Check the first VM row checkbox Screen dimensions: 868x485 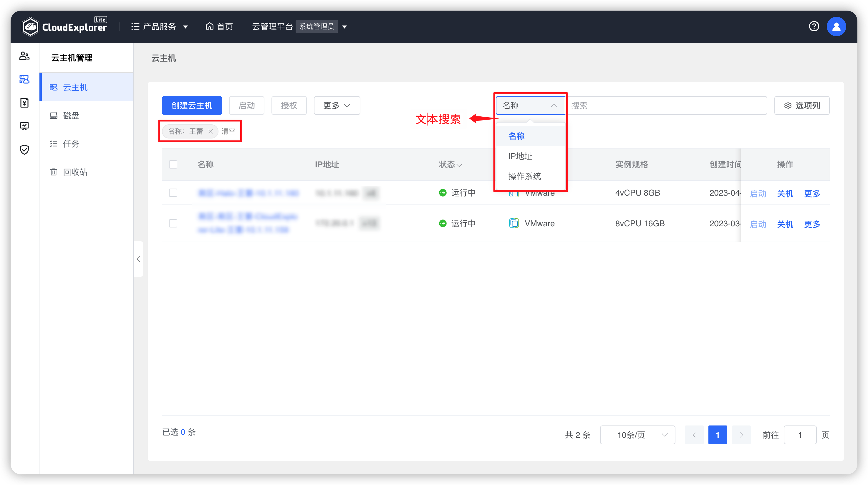point(173,193)
